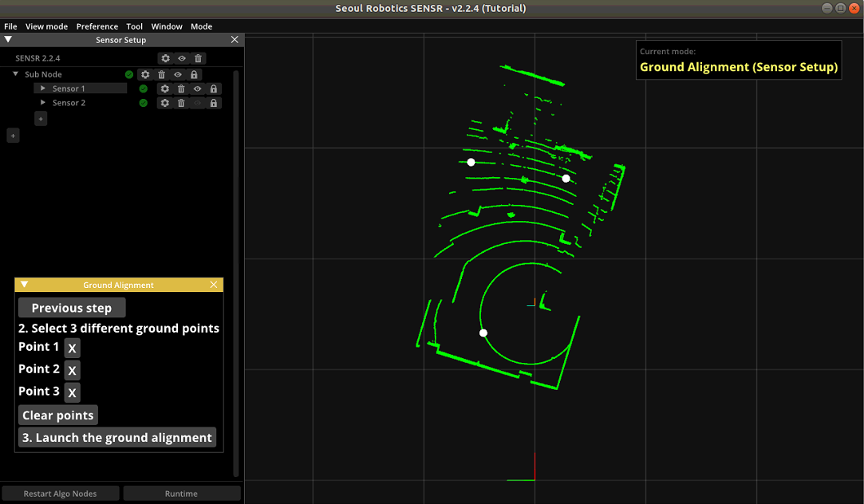Click the lock icon on Sub Node
Image resolution: width=864 pixels, height=504 pixels.
(x=195, y=74)
